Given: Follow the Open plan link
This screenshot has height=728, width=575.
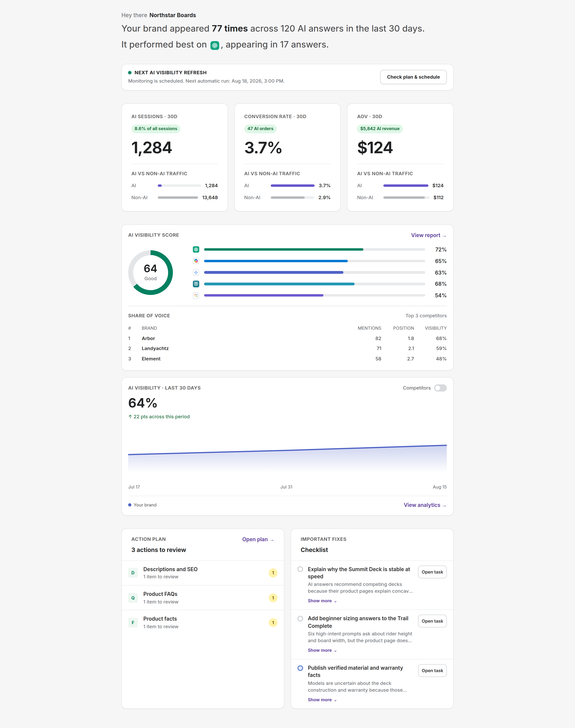Looking at the screenshot, I should 258,539.
